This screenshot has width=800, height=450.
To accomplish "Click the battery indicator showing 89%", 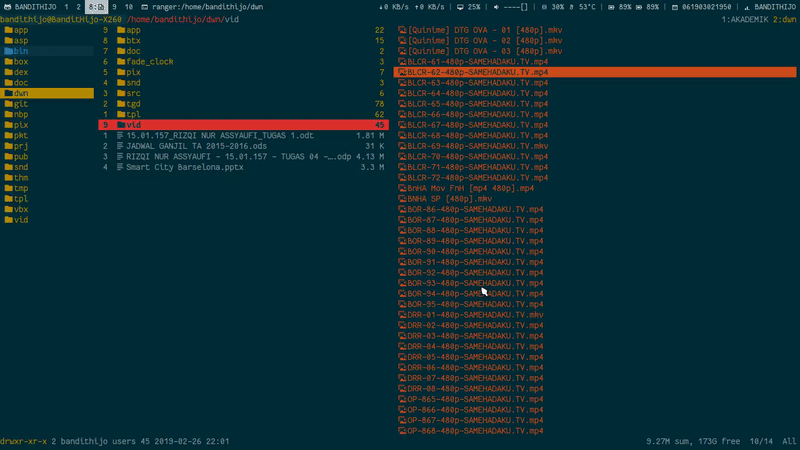I will [622, 7].
